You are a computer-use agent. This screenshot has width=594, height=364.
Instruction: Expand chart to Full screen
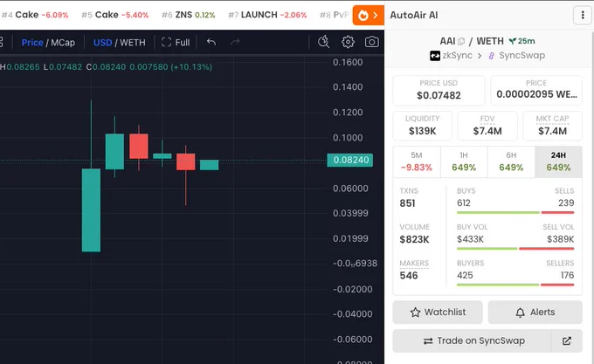pyautogui.click(x=176, y=43)
